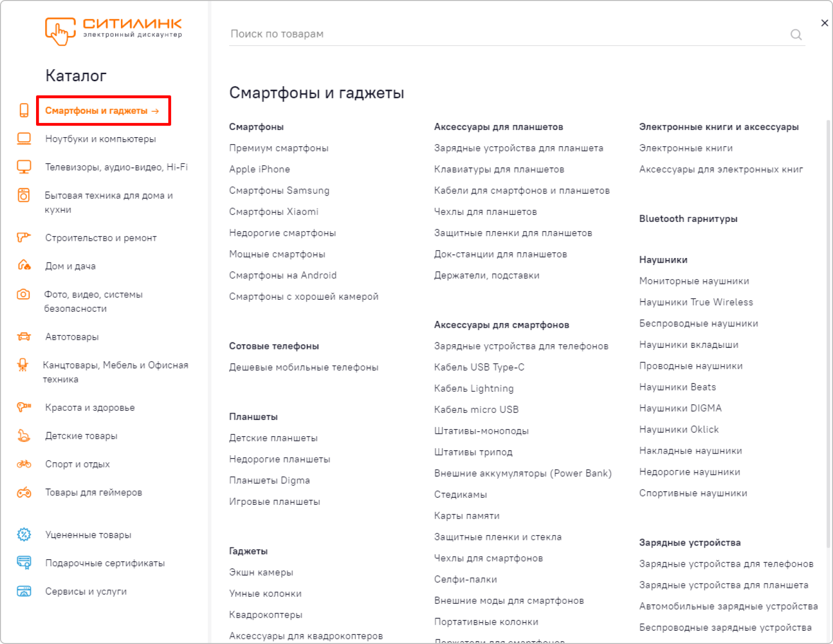Open the Apple iPhone link
The height and width of the screenshot is (644, 833).
[x=260, y=169]
